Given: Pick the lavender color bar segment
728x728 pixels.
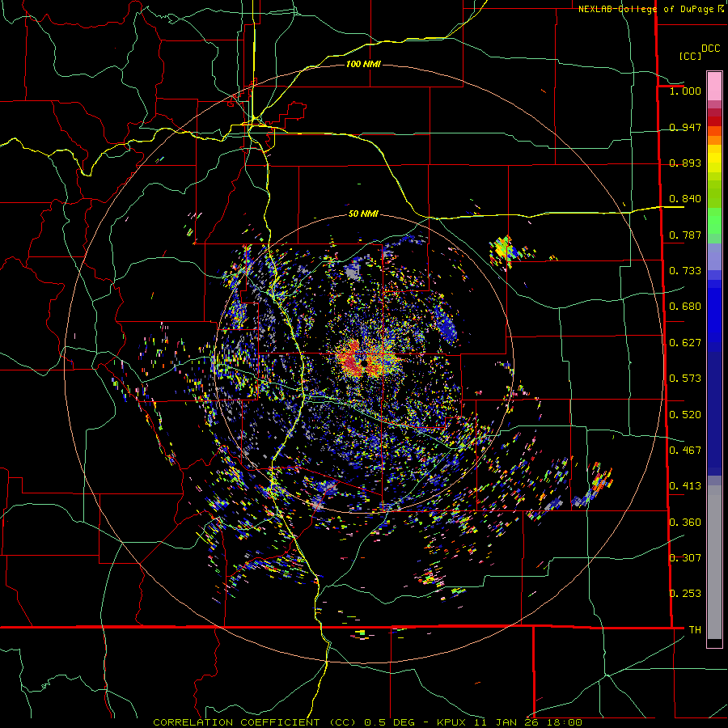Looking at the screenshot, I should (714, 256).
